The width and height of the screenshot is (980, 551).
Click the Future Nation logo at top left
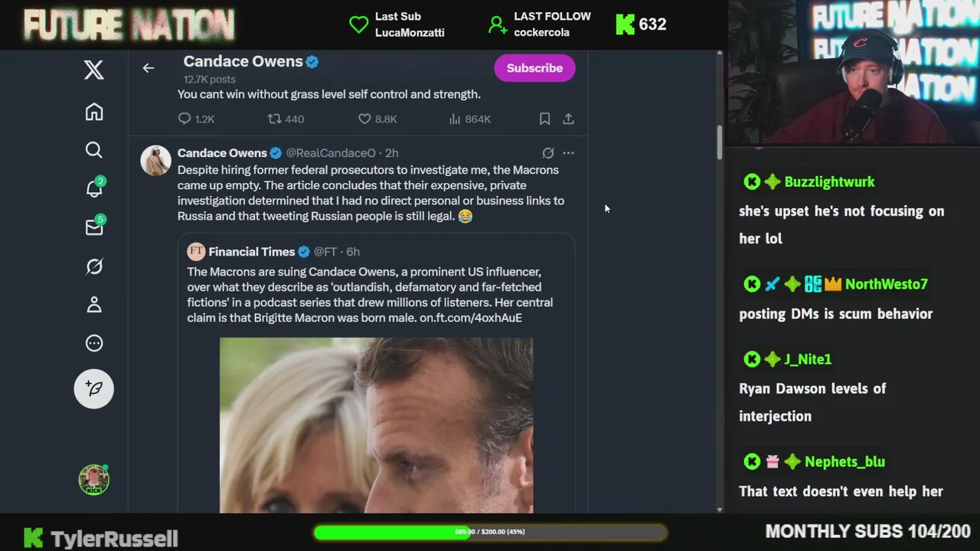tap(129, 25)
